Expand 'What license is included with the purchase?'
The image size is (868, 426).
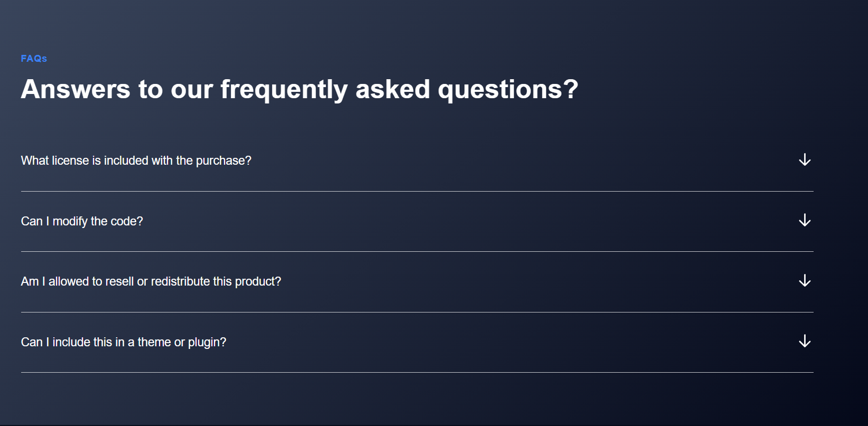(x=136, y=160)
